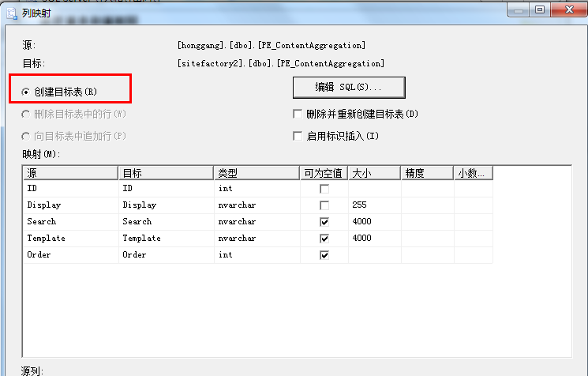Toggle nullable checkbox in Display row
This screenshot has width=588, height=376.
[x=324, y=205]
